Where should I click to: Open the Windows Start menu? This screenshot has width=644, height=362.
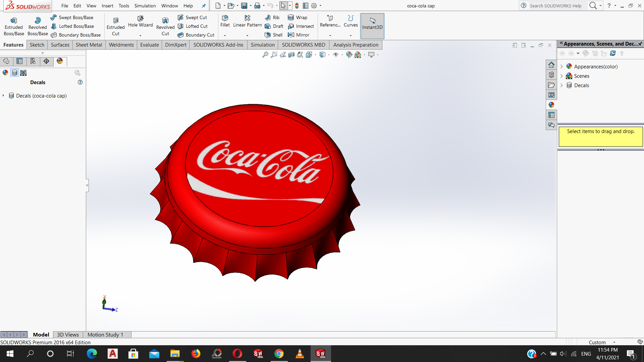tap(10, 354)
